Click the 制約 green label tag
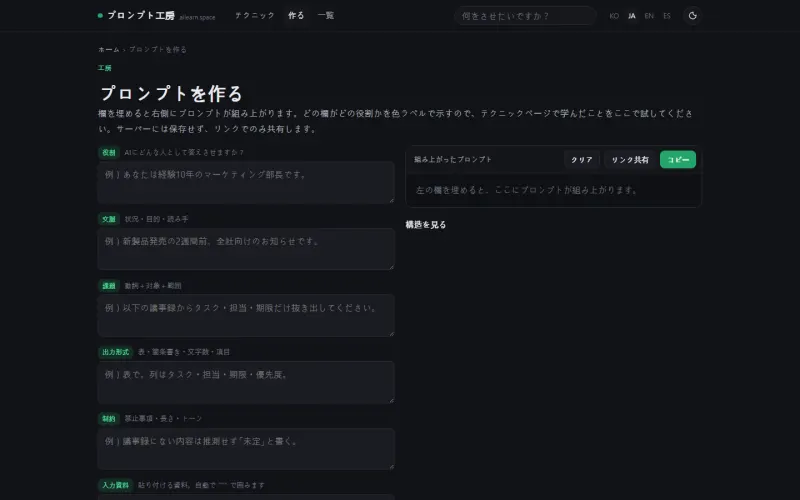 [x=109, y=419]
